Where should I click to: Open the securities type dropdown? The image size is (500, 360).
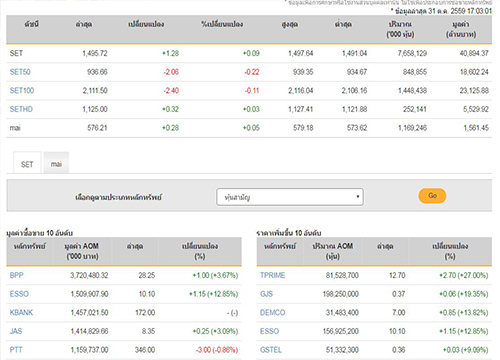[x=290, y=197]
